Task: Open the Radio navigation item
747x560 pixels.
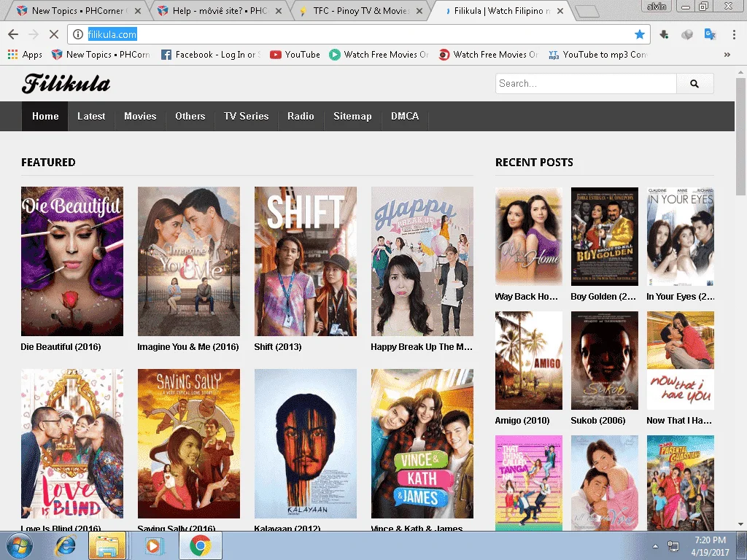Action: [301, 116]
